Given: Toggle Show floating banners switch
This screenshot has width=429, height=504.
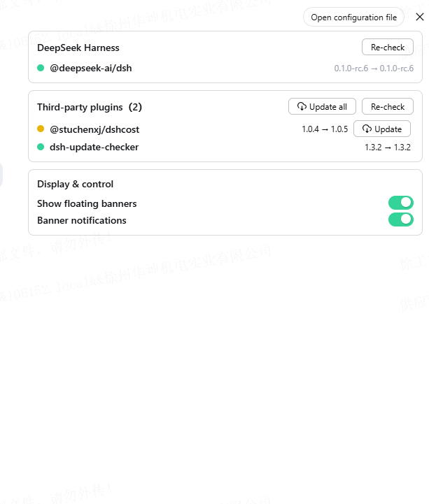Looking at the screenshot, I should click(401, 203).
